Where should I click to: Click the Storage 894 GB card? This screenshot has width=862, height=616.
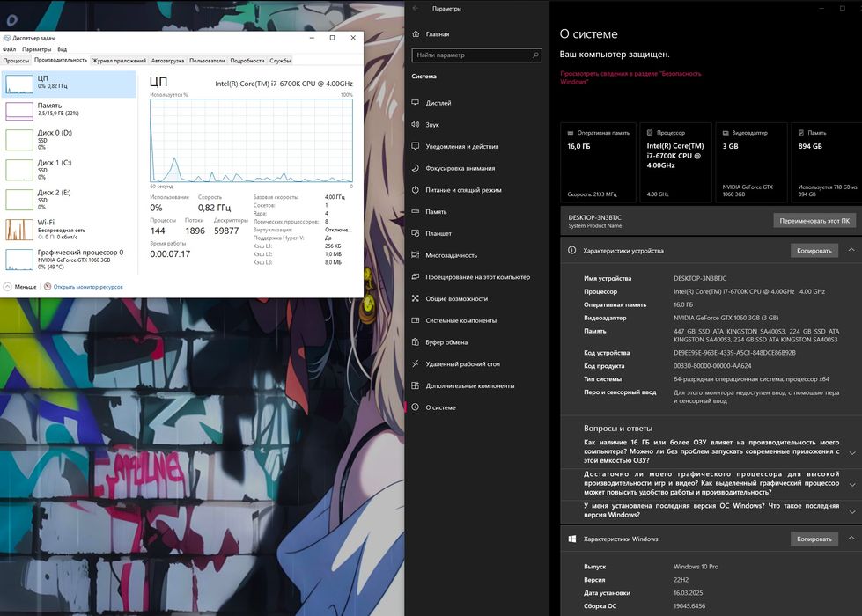click(x=827, y=163)
